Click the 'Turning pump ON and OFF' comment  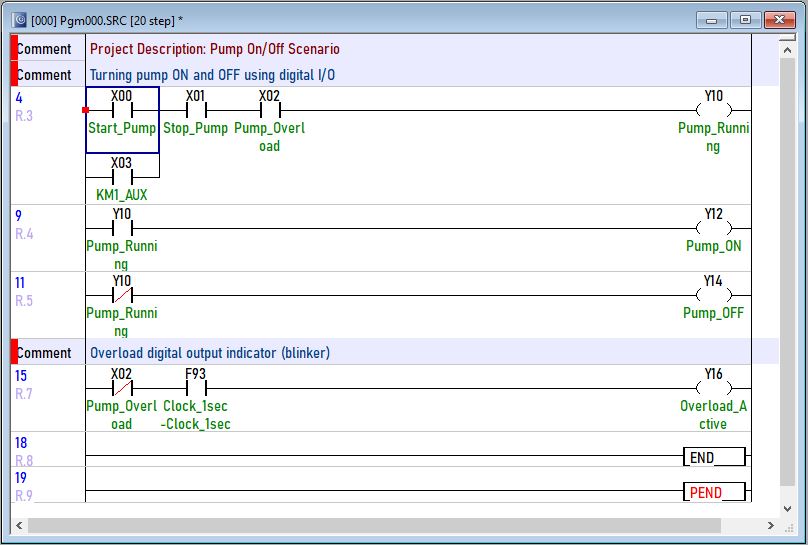pyautogui.click(x=212, y=75)
